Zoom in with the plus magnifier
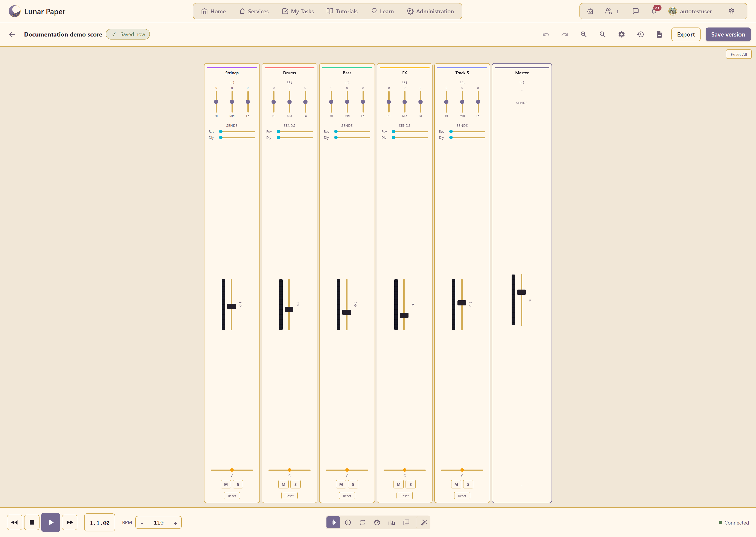This screenshot has width=756, height=537. (602, 34)
